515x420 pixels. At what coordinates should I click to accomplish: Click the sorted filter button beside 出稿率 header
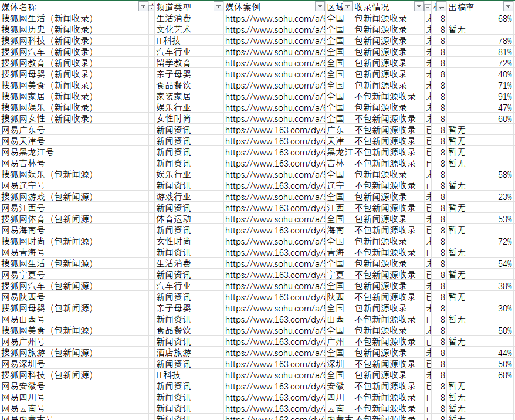442,6
